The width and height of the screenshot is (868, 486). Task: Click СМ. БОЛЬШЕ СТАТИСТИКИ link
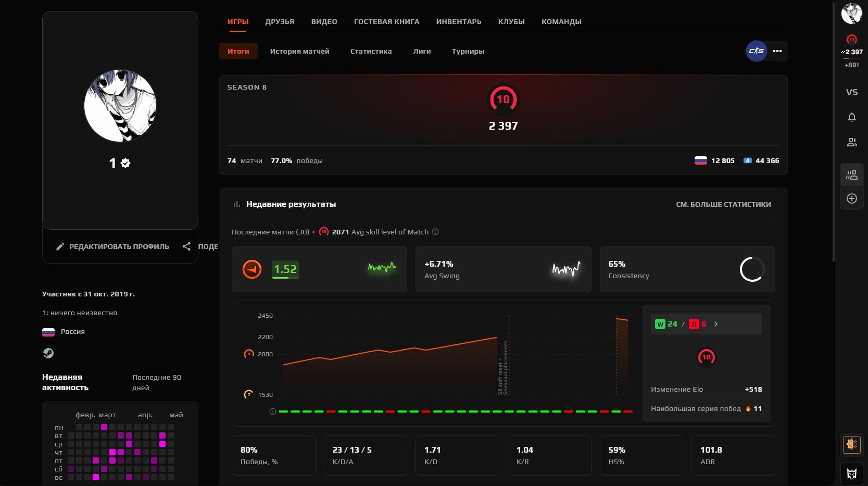tap(724, 204)
